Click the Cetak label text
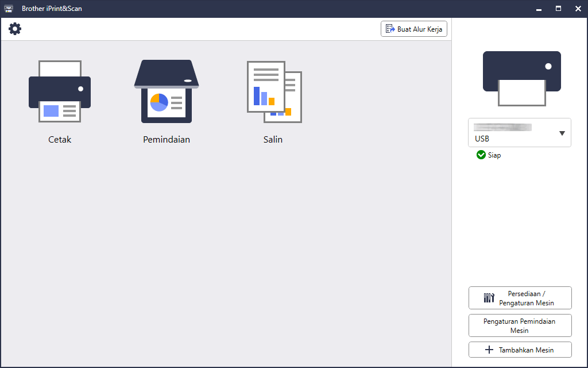The width and height of the screenshot is (588, 368). (60, 139)
